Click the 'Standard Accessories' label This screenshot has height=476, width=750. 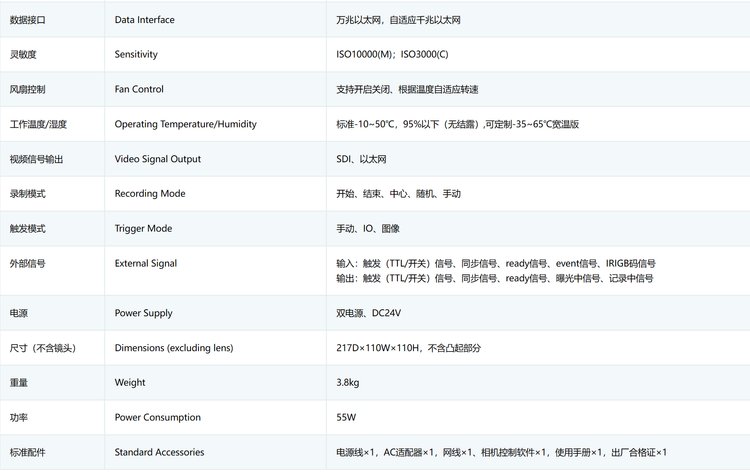click(x=160, y=452)
